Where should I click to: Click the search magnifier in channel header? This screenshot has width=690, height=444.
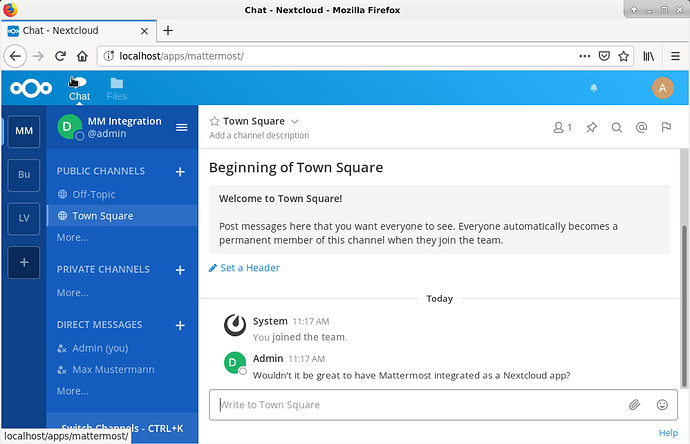coord(617,128)
